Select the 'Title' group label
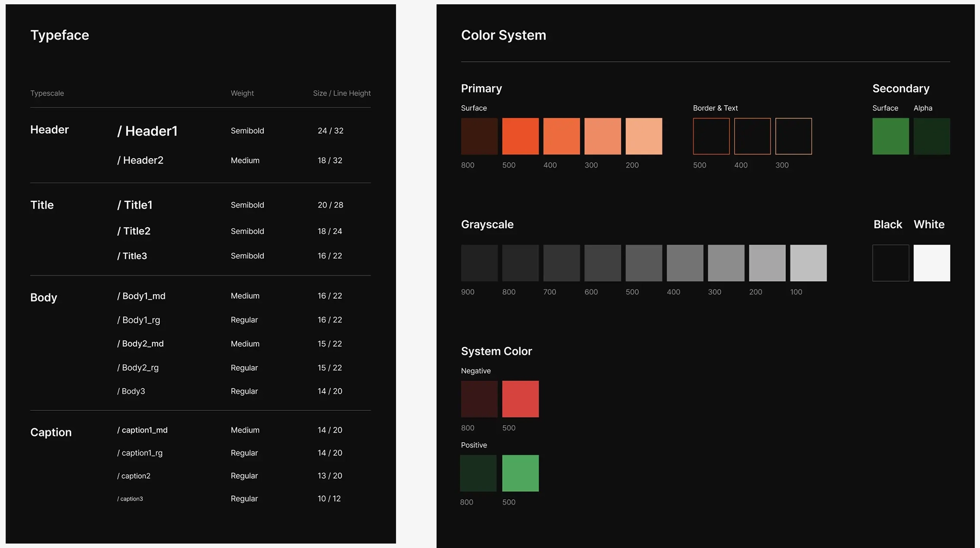 42,205
